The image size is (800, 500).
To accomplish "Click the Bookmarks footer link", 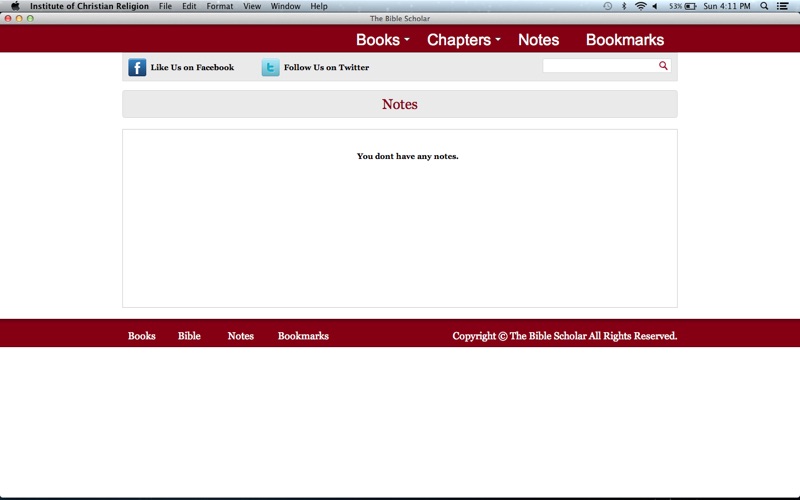I will [x=303, y=336].
